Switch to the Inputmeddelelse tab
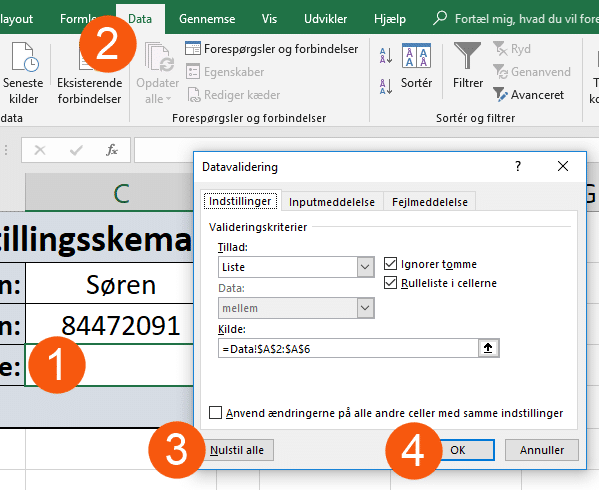 332,202
